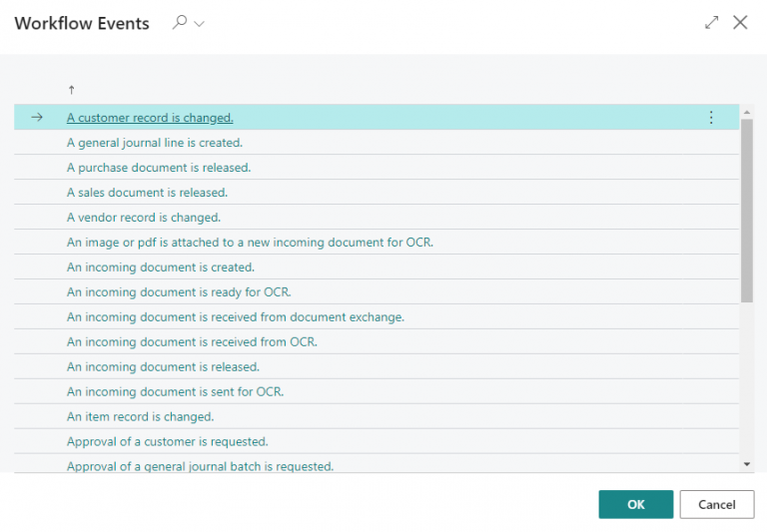Select 'A general journal line is created.'
This screenshot has height=532, width=767.
coord(155,143)
